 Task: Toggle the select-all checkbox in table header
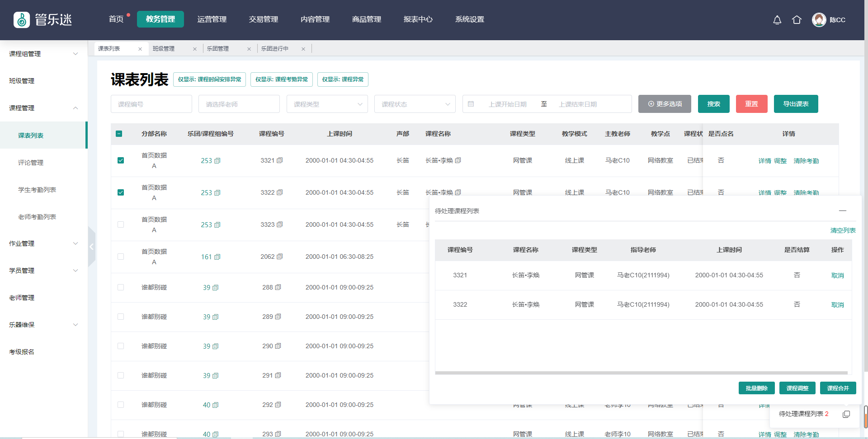[x=119, y=134]
